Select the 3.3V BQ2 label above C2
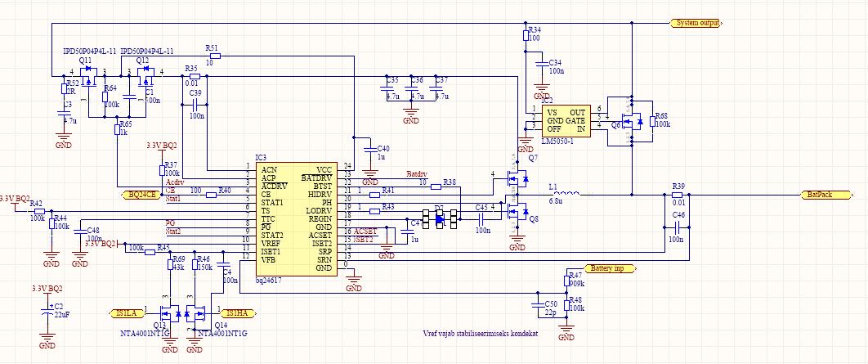 coord(47,289)
